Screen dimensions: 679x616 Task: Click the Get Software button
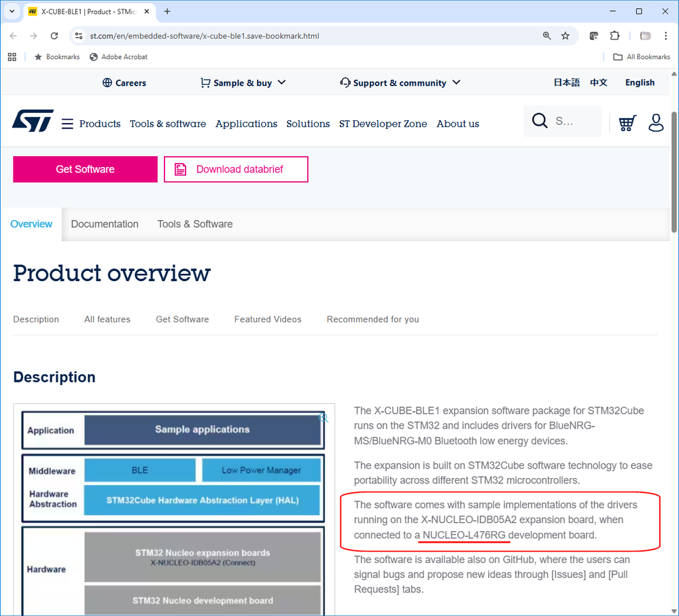click(x=86, y=169)
